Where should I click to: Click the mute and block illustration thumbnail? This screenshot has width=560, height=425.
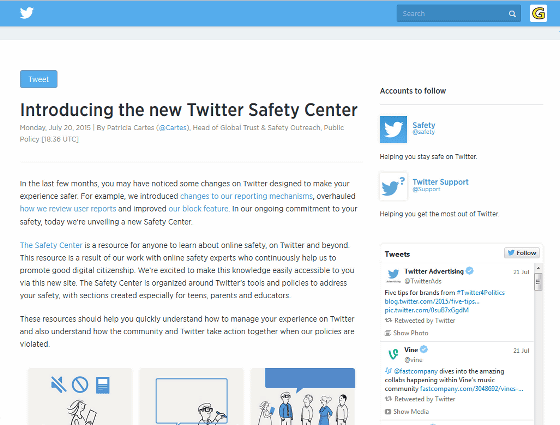point(80,396)
